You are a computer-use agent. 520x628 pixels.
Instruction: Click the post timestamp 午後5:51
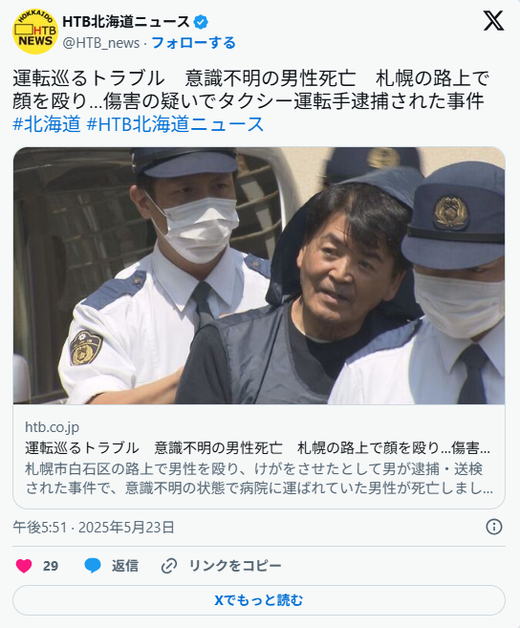[39, 527]
